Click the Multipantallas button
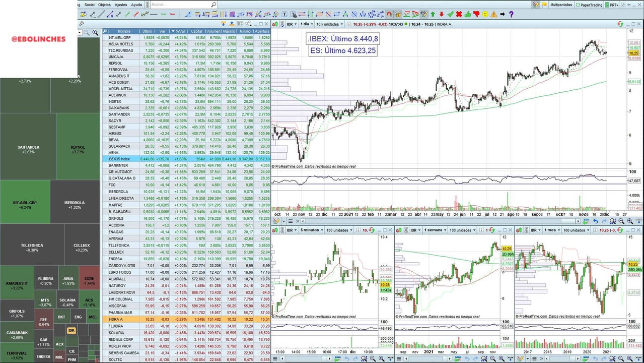Screen dimensions: 644x363 561,5
